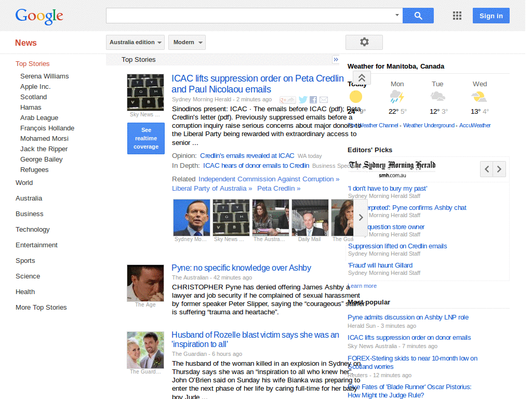The width and height of the screenshot is (532, 399).
Task: Open Weather Underground link
Action: click(429, 126)
